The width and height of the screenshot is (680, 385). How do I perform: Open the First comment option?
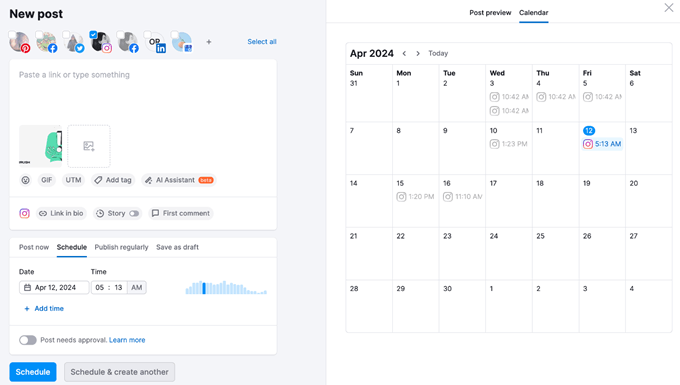(x=181, y=213)
